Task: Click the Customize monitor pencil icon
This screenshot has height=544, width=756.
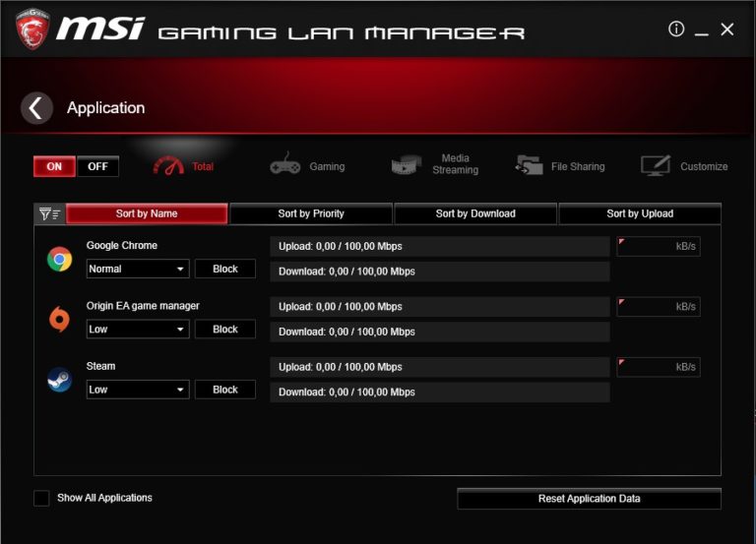Action: [656, 165]
